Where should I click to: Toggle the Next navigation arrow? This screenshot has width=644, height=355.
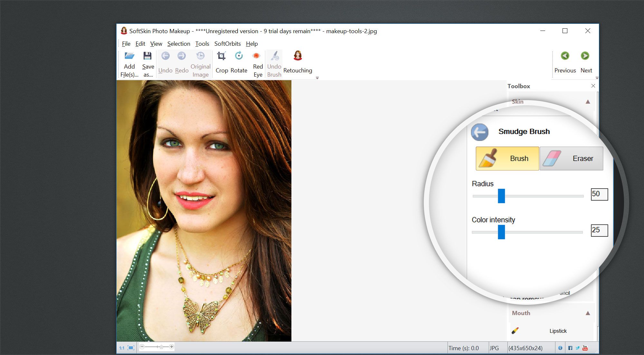point(586,56)
